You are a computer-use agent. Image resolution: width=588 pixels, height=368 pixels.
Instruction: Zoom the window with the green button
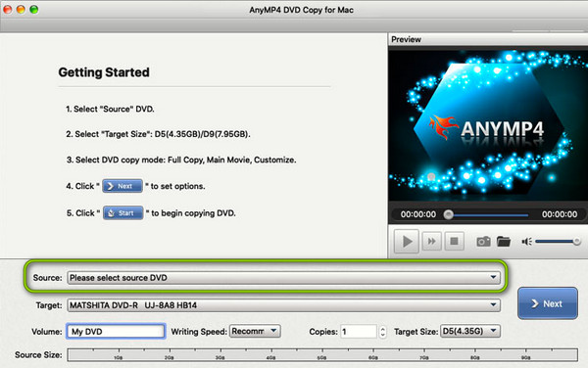tap(33, 10)
